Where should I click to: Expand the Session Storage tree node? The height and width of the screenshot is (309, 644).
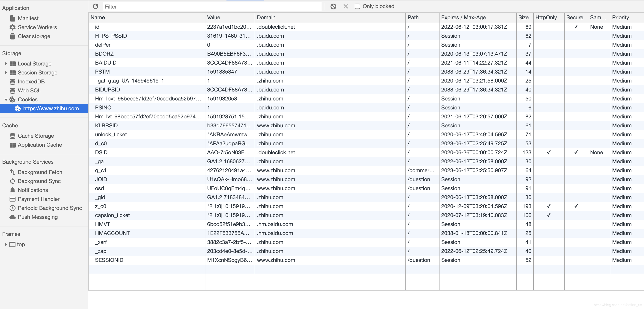coord(6,73)
